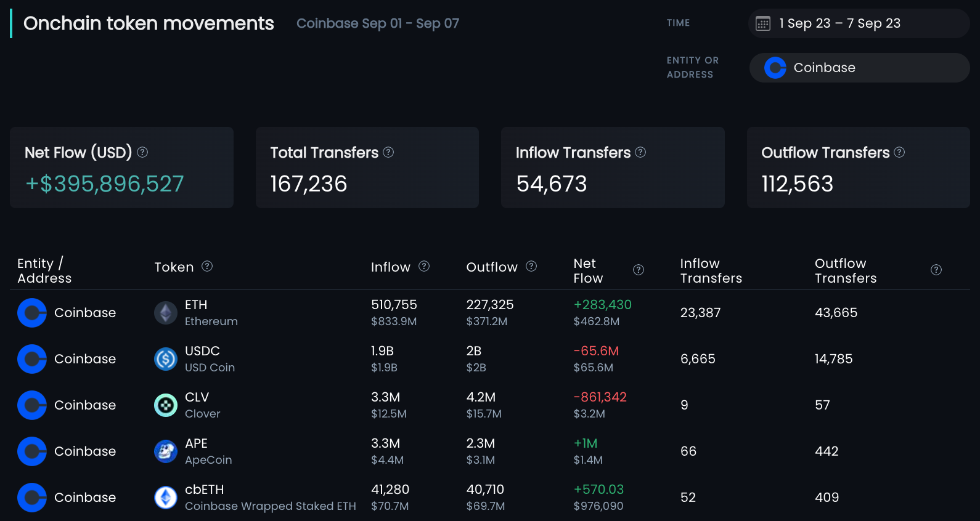Sort by the Token column header
This screenshot has width=980, height=521.
pos(174,267)
